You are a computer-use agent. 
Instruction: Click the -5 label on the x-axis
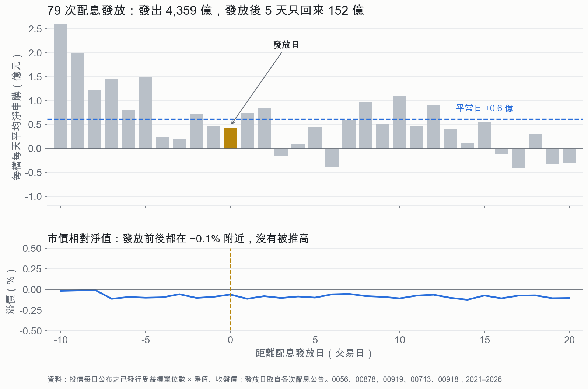pos(146,340)
